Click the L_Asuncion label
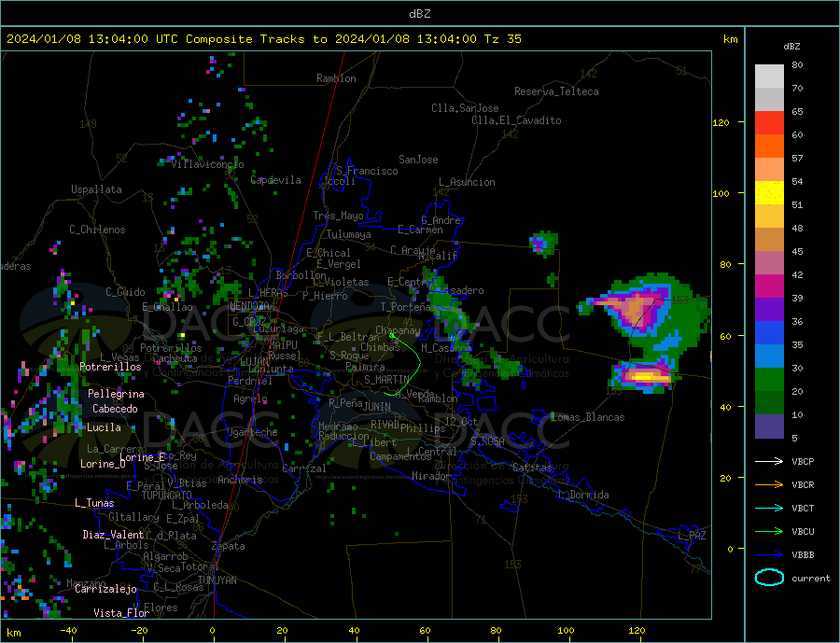 [x=467, y=182]
